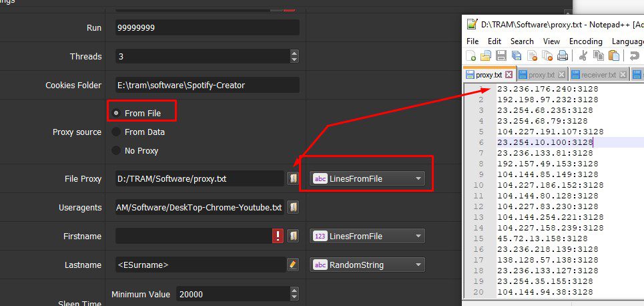Click the line 45.72.13.158:3128
The width and height of the screenshot is (644, 306).
pyautogui.click(x=542, y=239)
